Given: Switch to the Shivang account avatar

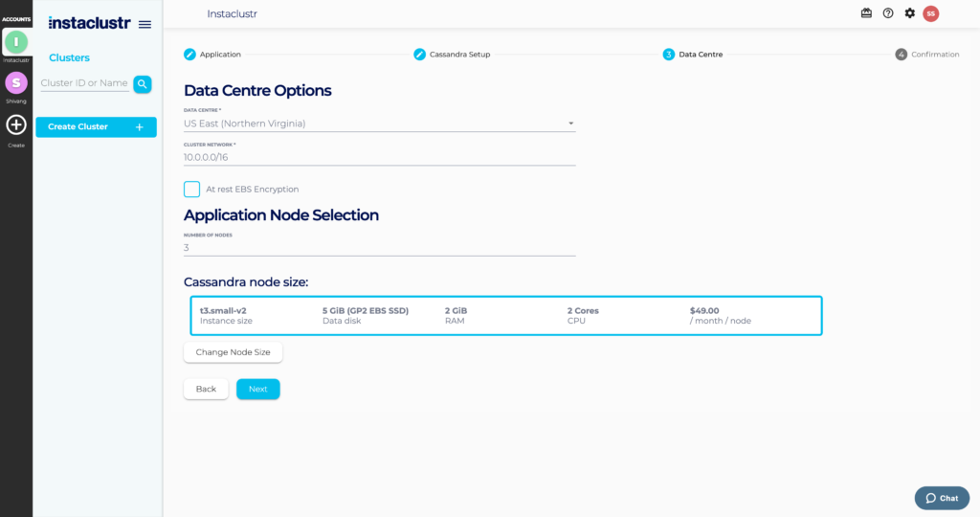Looking at the screenshot, I should [16, 82].
